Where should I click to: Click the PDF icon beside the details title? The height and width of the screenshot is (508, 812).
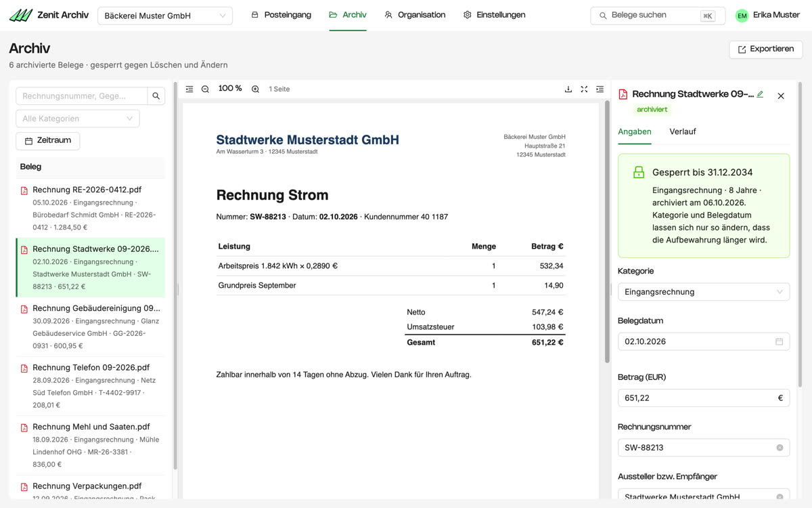623,95
